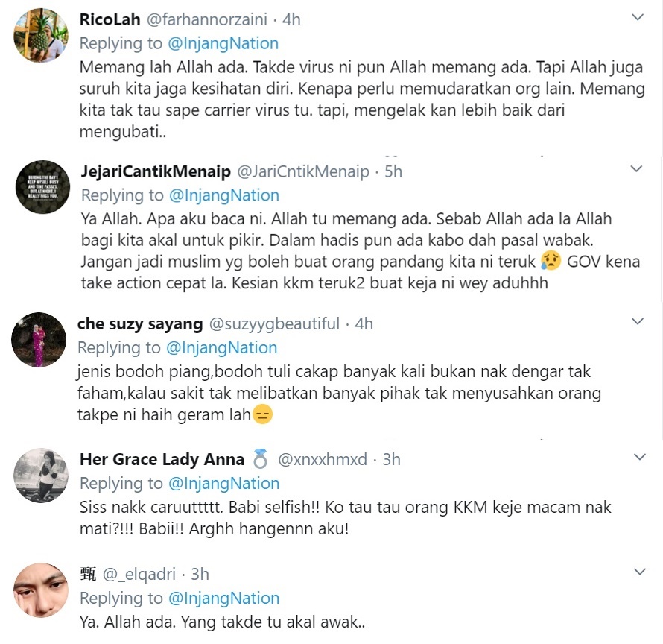Open @_elqadri's face avatar
This screenshot has width=663, height=644.
pyautogui.click(x=41, y=590)
